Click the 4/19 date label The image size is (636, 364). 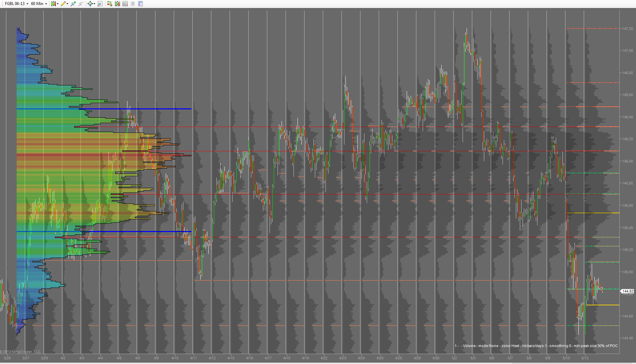(306, 358)
